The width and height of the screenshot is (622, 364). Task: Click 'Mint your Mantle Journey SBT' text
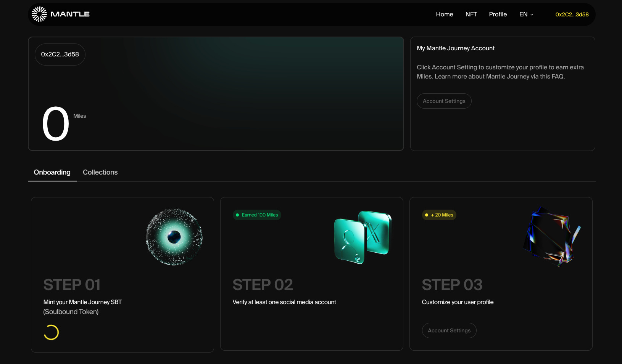point(82,302)
